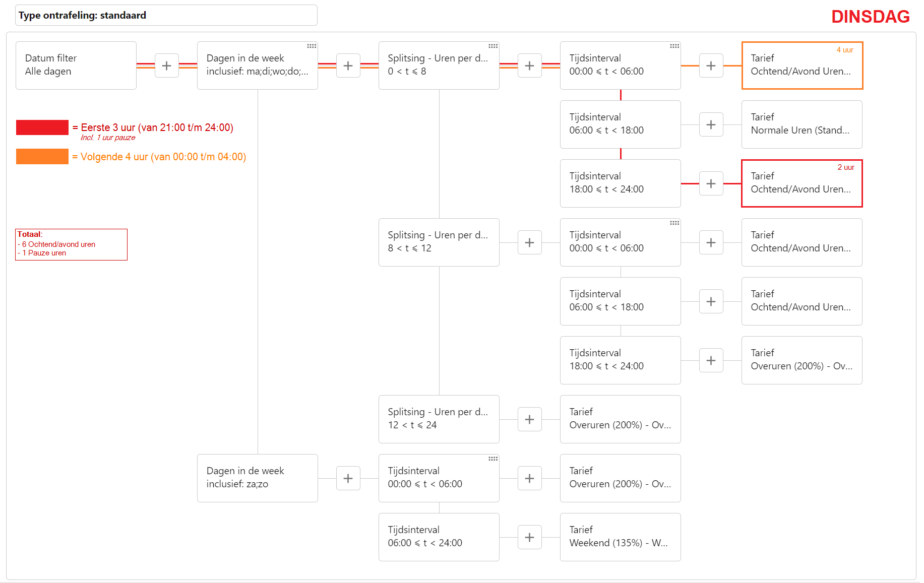
Task: Click the Totaal summary box
Action: click(x=71, y=244)
